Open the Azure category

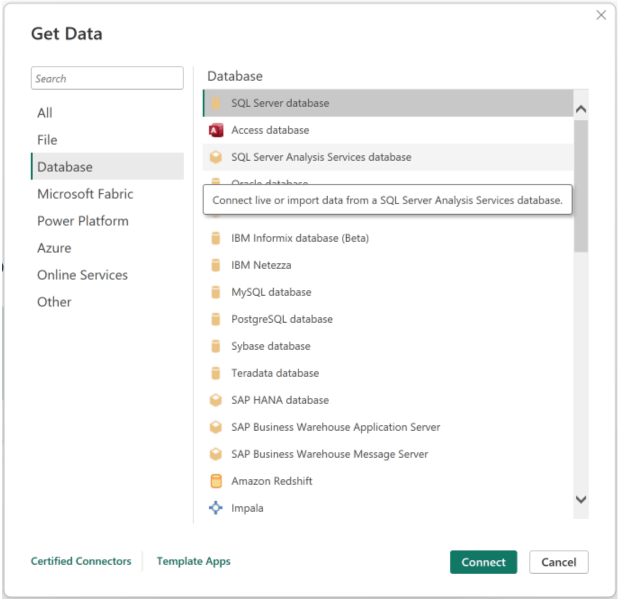(x=54, y=248)
